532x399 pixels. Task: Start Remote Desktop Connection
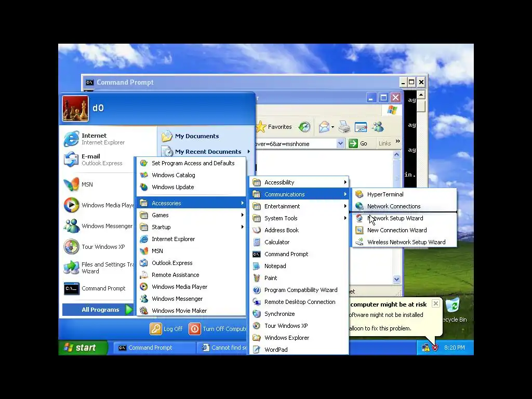(299, 302)
